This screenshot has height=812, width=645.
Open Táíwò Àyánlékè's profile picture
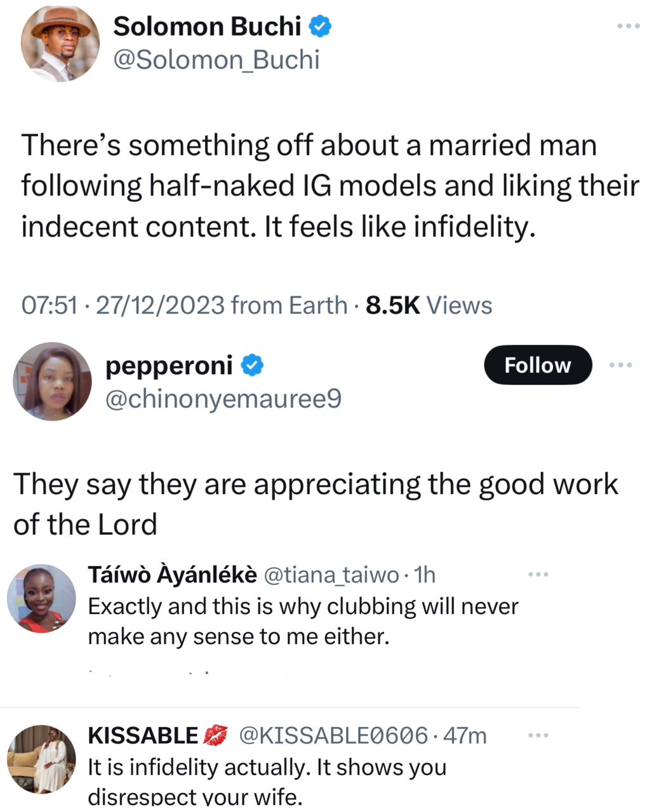pos(41,598)
